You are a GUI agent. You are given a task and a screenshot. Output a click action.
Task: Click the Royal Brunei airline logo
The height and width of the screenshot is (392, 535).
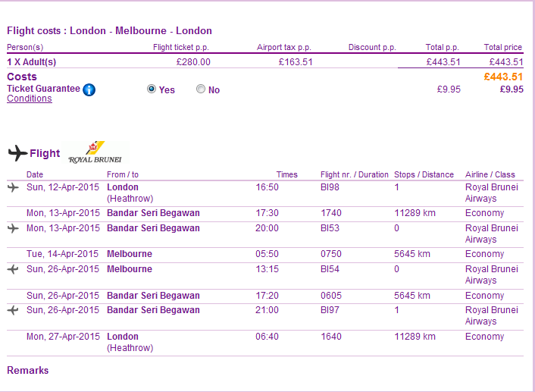[96, 152]
